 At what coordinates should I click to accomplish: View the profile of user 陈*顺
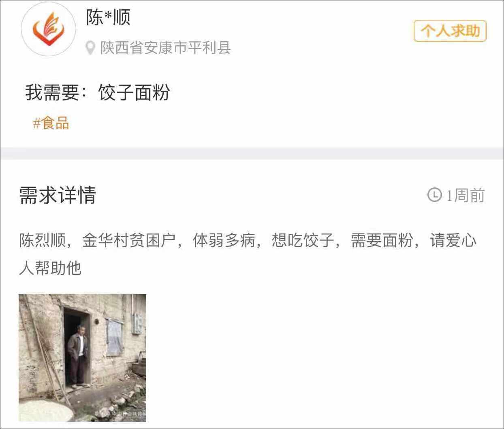coord(108,17)
